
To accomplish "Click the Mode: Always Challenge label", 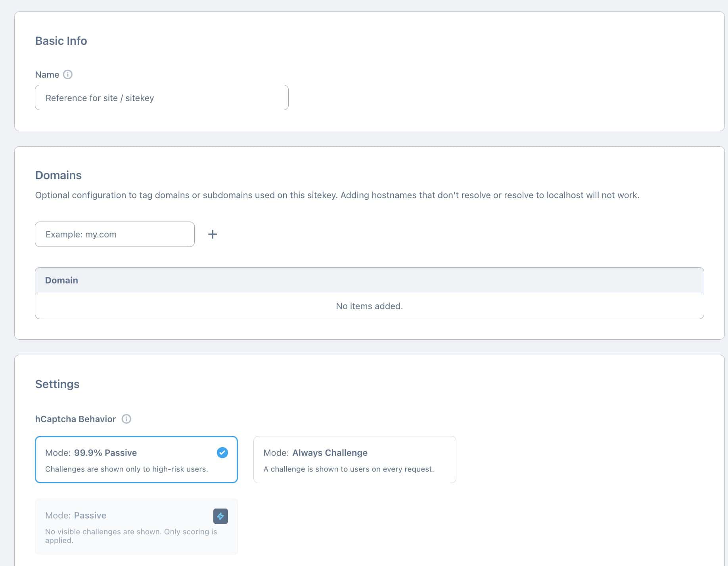I will click(x=315, y=452).
